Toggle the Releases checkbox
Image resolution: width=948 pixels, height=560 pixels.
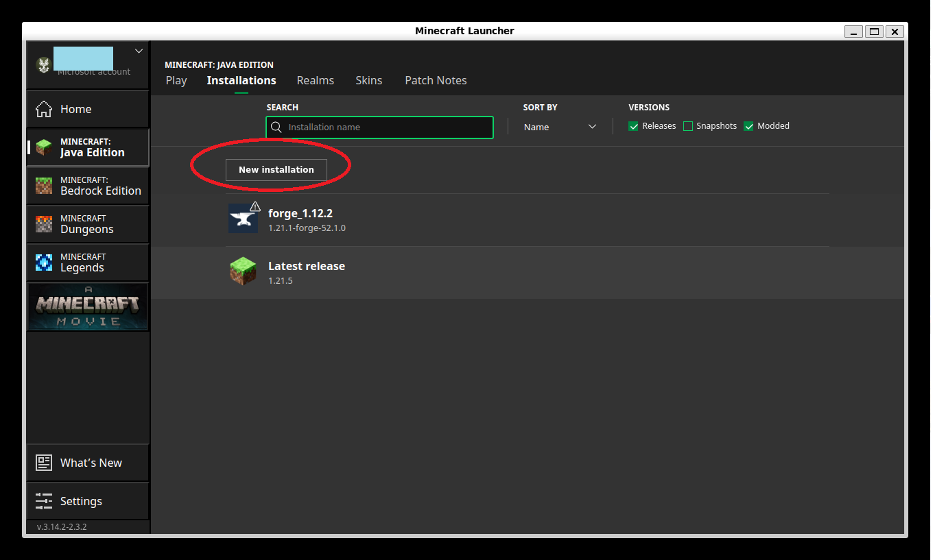633,126
